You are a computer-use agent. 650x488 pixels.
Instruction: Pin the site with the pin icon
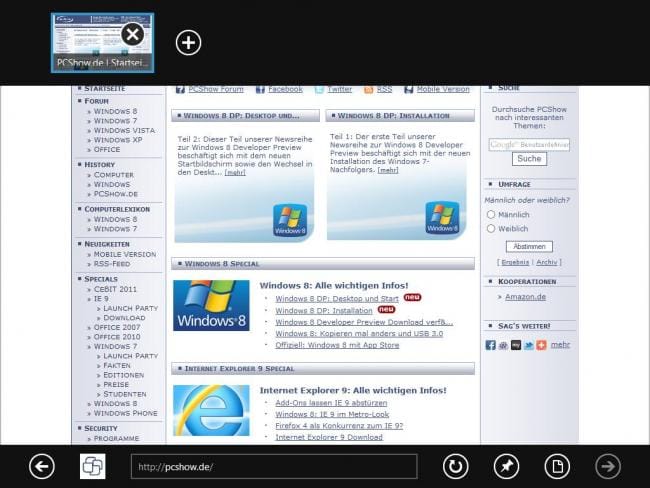pyautogui.click(x=507, y=466)
